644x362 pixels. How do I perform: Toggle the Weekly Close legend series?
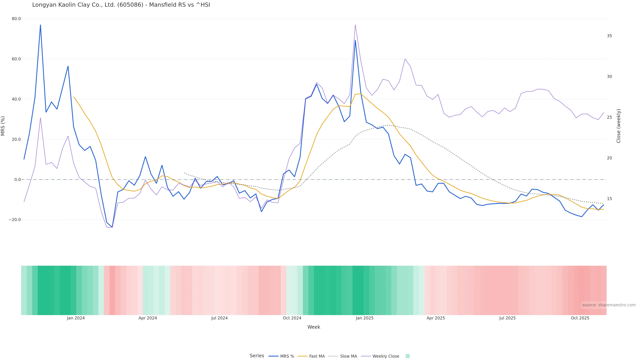(386, 356)
